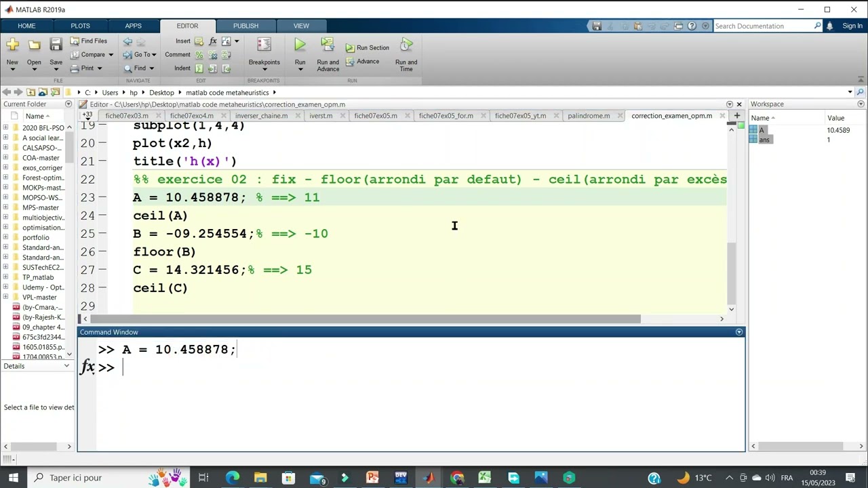The width and height of the screenshot is (868, 488).
Task: Click in Search Documentation field
Action: click(x=763, y=26)
